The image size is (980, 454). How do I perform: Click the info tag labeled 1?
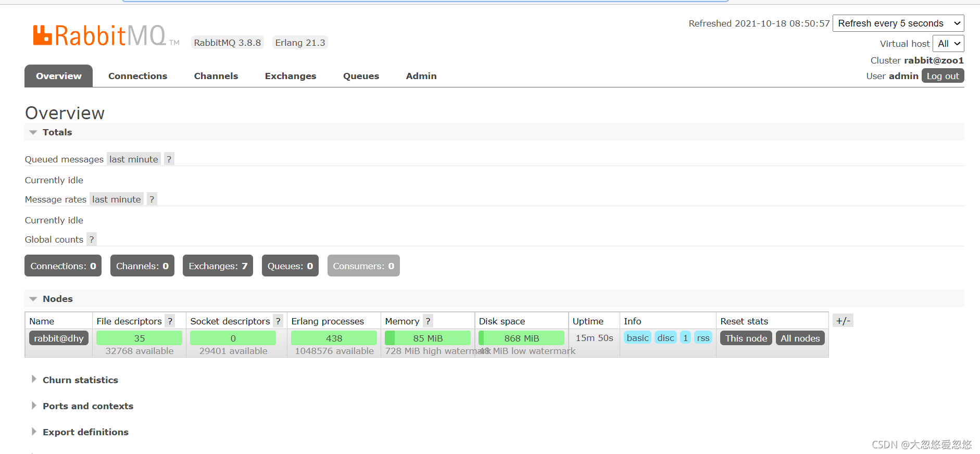(685, 337)
